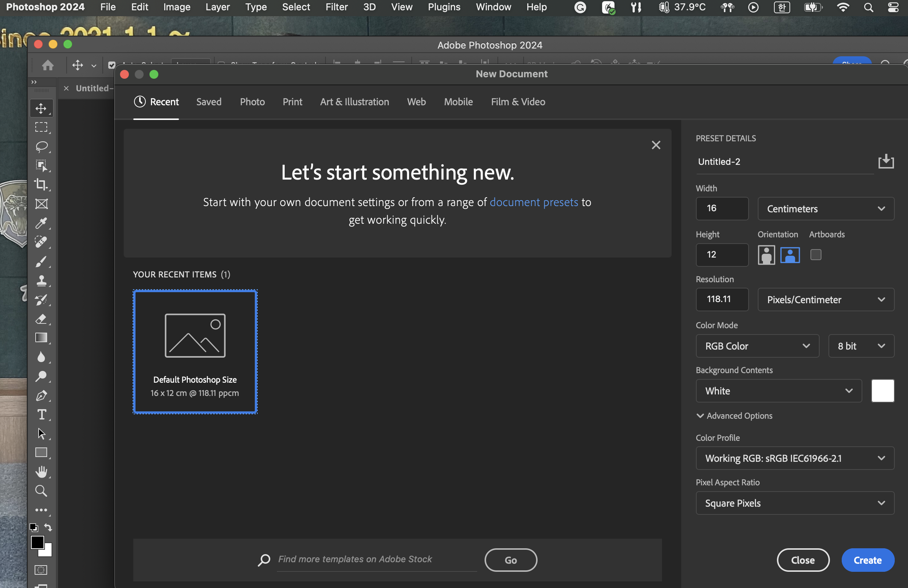The image size is (908, 588).
Task: Click the blue Create button
Action: [867, 560]
